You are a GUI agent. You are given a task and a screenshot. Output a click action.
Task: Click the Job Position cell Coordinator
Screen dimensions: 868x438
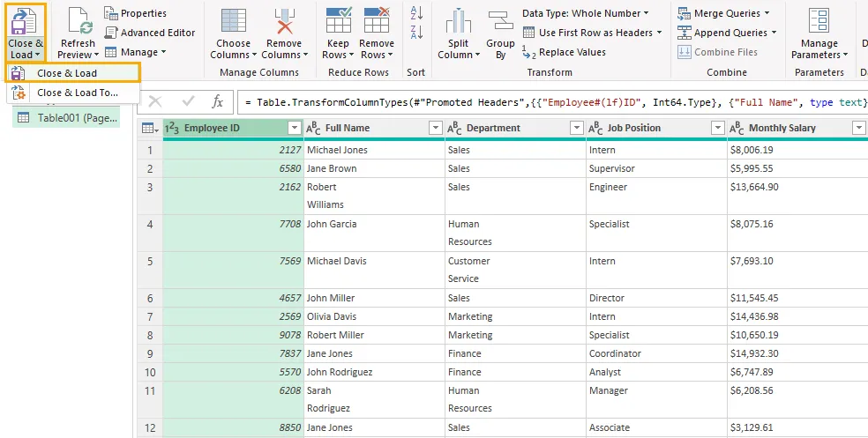point(656,354)
